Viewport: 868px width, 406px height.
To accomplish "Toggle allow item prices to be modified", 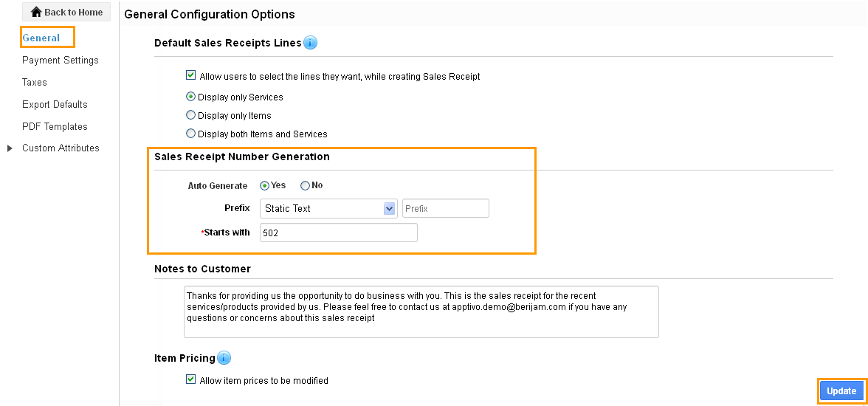I will [x=191, y=379].
